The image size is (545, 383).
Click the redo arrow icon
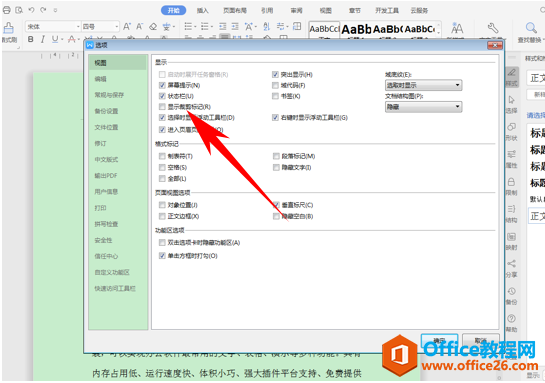point(43,10)
